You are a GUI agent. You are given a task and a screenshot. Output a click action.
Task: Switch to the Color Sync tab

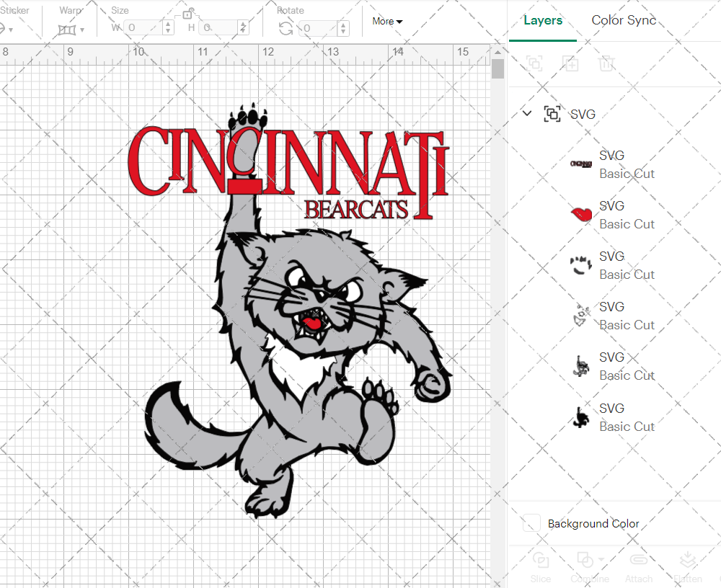624,21
